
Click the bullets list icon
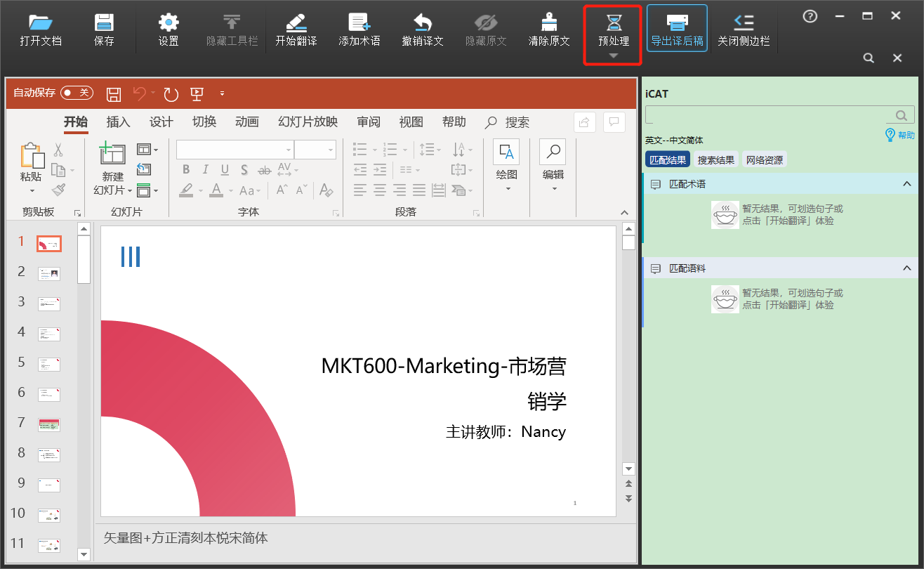point(360,150)
